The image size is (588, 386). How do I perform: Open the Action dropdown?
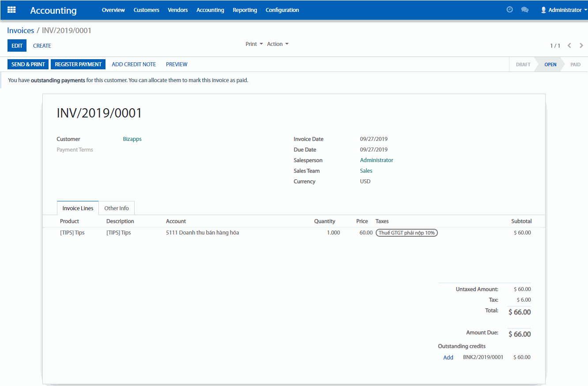click(277, 44)
